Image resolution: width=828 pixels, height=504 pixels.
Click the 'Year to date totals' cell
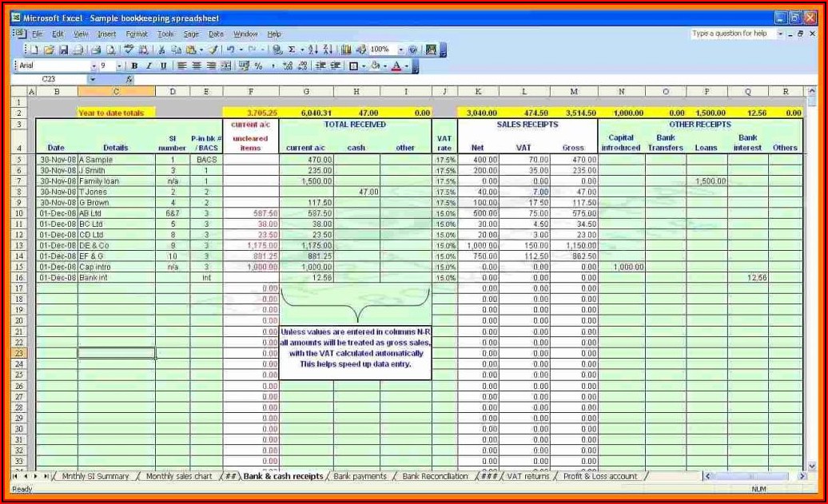(x=116, y=113)
